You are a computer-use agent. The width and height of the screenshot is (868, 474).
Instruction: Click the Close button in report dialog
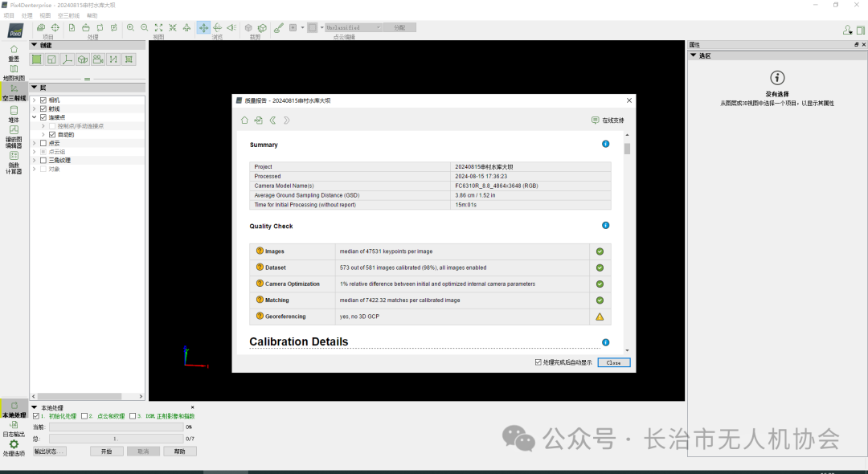click(x=614, y=363)
